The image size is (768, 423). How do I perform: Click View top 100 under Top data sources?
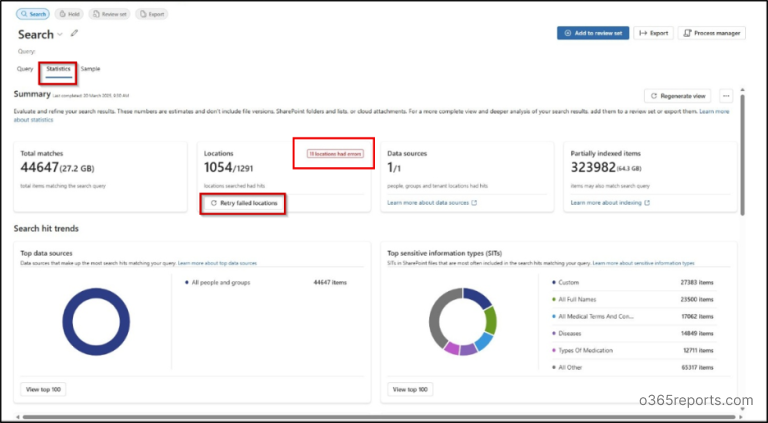(x=43, y=390)
